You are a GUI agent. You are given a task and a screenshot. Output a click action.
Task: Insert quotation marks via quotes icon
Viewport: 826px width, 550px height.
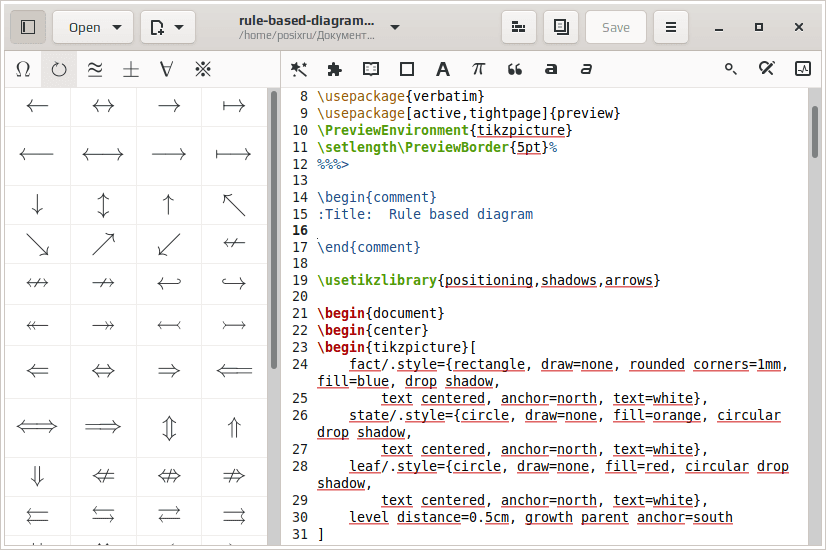515,69
